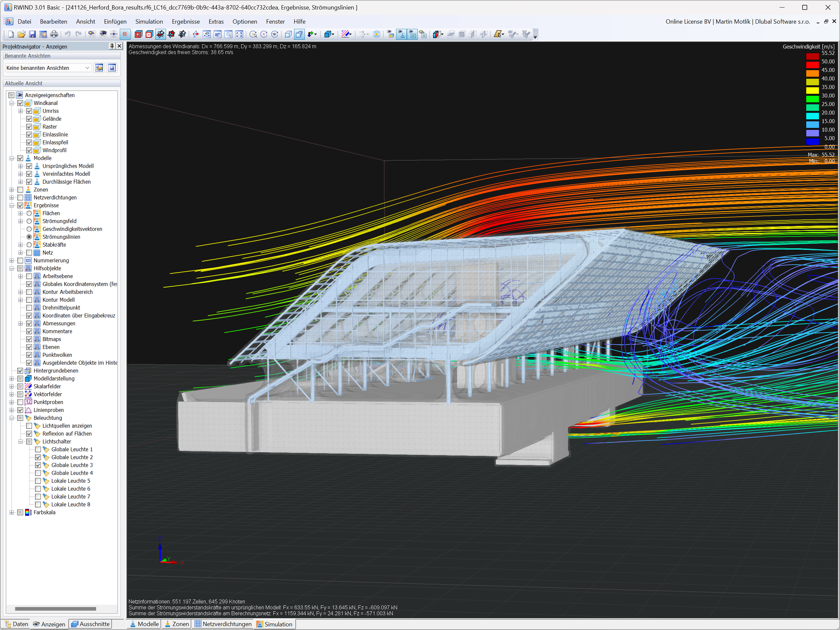Image resolution: width=840 pixels, height=630 pixels.
Task: Uncheck the Gelände display checkbox
Action: click(29, 119)
